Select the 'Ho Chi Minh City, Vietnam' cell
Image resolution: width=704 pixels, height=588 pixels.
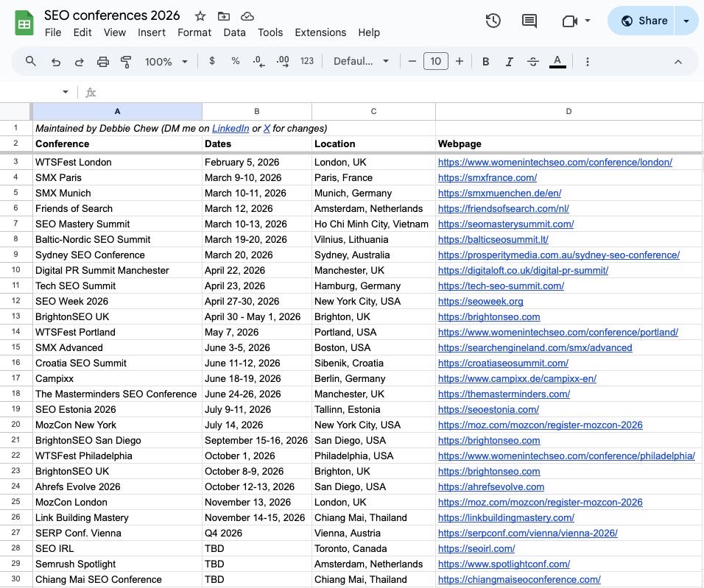373,224
